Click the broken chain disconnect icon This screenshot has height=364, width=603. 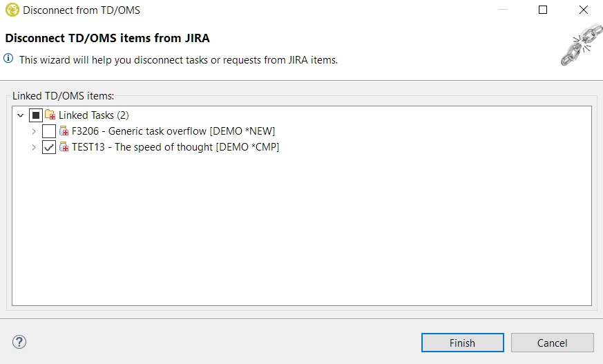pos(578,45)
